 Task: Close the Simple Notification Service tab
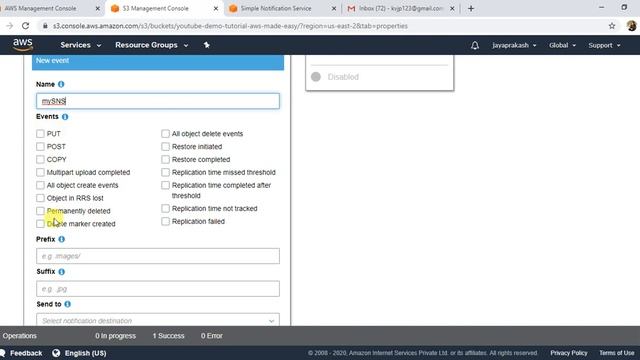pyautogui.click(x=334, y=8)
